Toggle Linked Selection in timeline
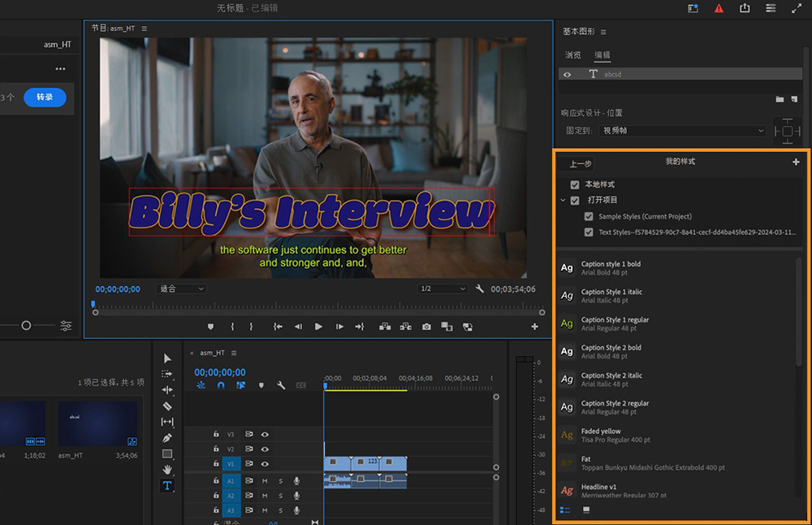 (x=241, y=385)
